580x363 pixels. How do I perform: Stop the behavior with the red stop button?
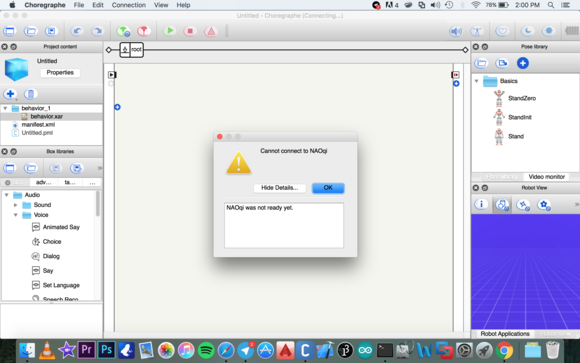coord(190,31)
